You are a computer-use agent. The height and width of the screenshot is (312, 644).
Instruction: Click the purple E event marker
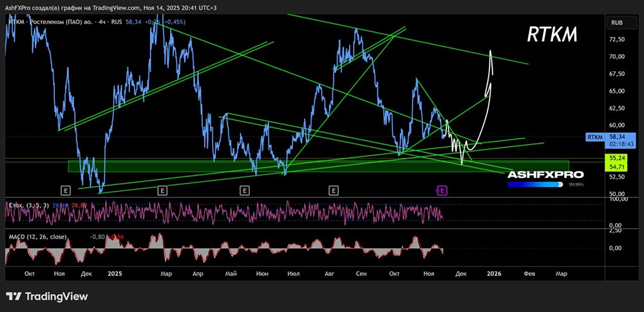click(442, 190)
